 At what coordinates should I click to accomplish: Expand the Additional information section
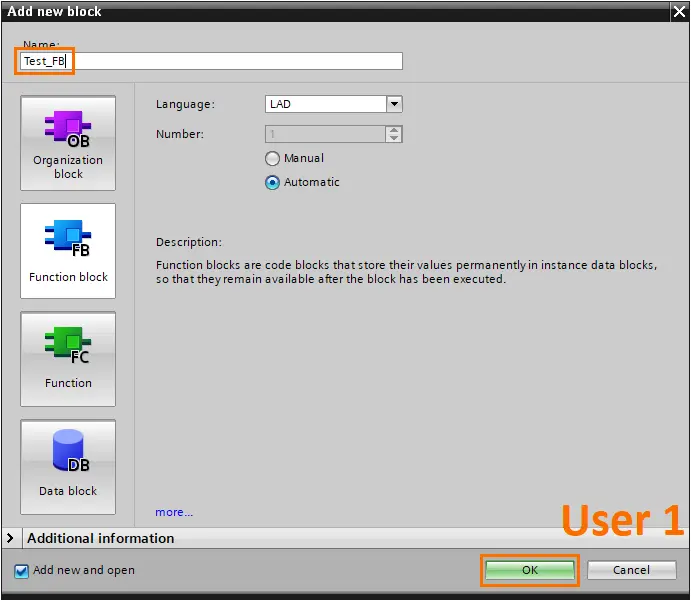click(x=10, y=538)
